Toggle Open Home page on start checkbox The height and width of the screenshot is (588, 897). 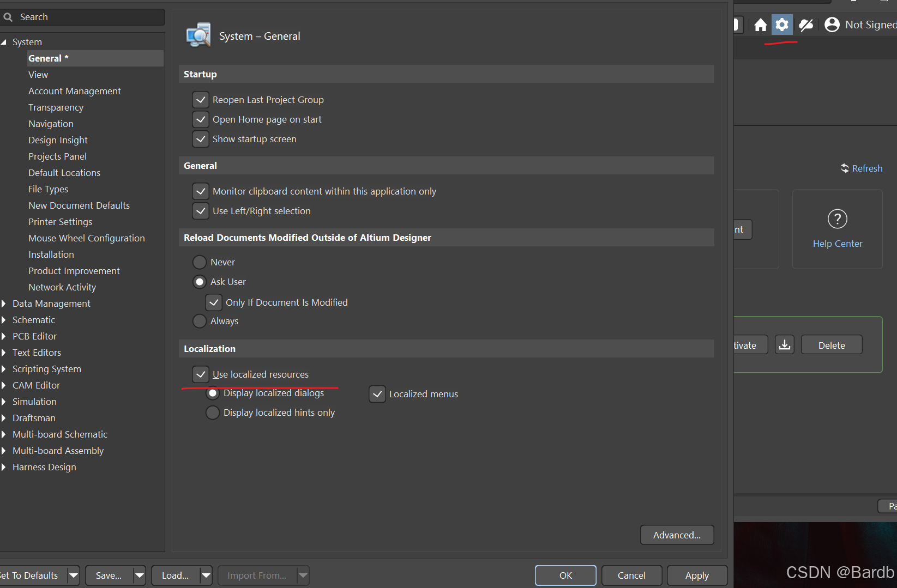201,119
